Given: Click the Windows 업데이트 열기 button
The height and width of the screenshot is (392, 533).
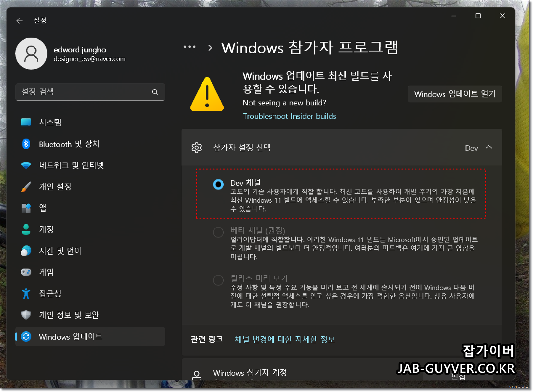Looking at the screenshot, I should coord(455,94).
